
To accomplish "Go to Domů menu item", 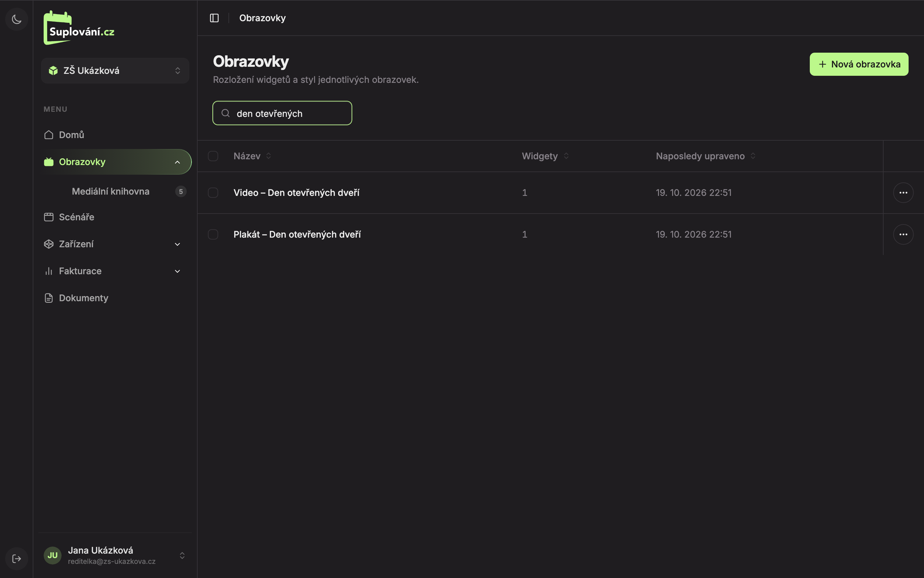I will [x=115, y=135].
